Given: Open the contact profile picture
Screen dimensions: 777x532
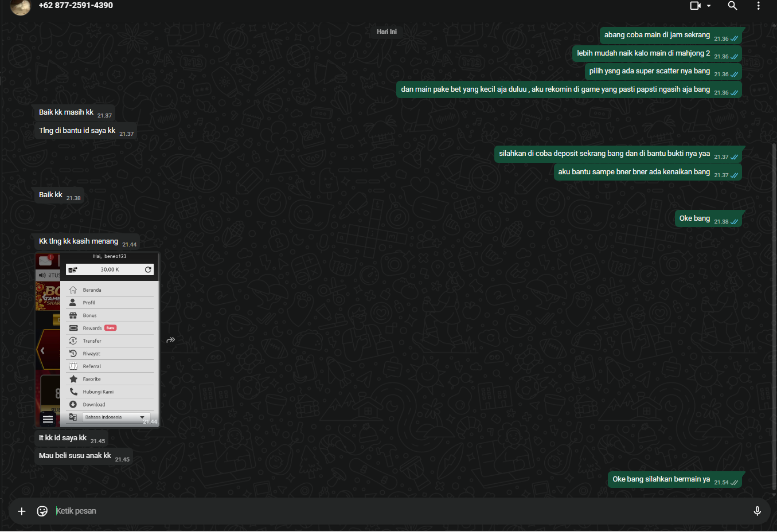Looking at the screenshot, I should [x=21, y=6].
